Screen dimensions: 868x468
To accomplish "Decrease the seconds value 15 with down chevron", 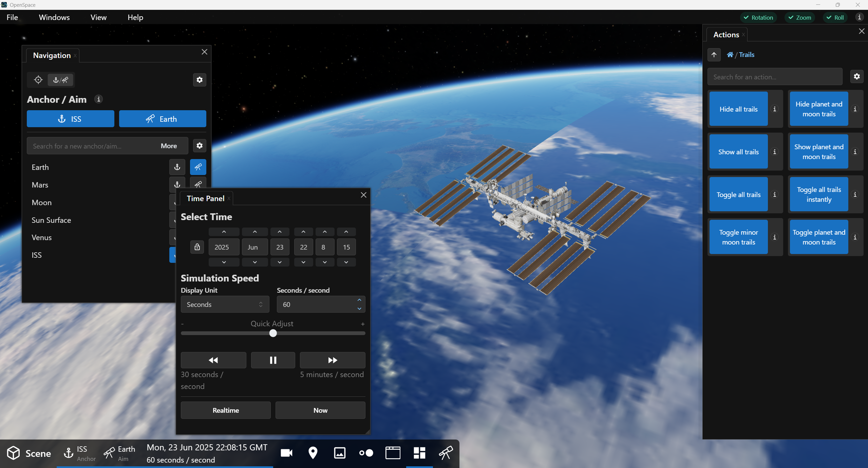I will pyautogui.click(x=346, y=262).
